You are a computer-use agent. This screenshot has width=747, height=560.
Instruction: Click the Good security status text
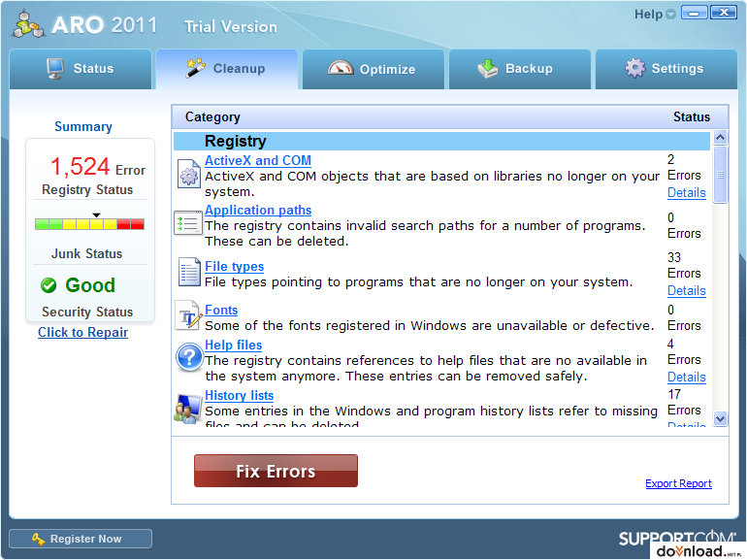pyautogui.click(x=90, y=285)
